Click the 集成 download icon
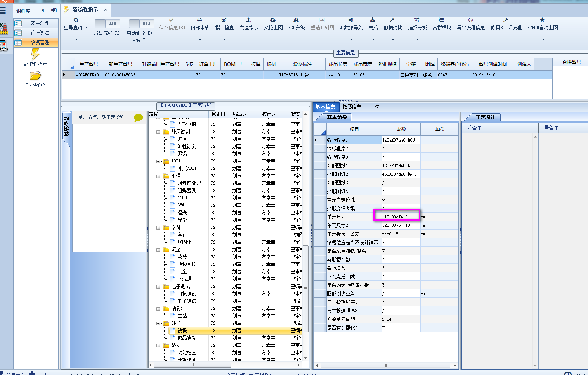The width and height of the screenshot is (588, 375). point(373,20)
